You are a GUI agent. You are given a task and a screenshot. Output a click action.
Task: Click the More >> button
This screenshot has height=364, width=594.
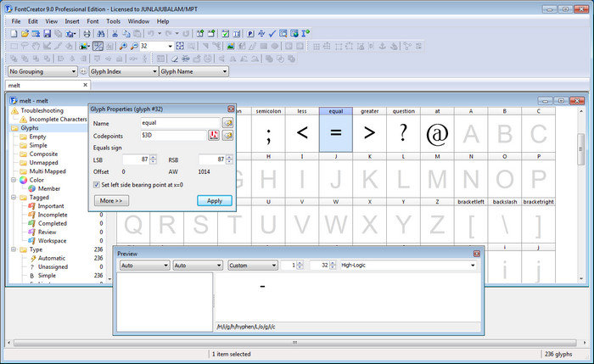112,200
